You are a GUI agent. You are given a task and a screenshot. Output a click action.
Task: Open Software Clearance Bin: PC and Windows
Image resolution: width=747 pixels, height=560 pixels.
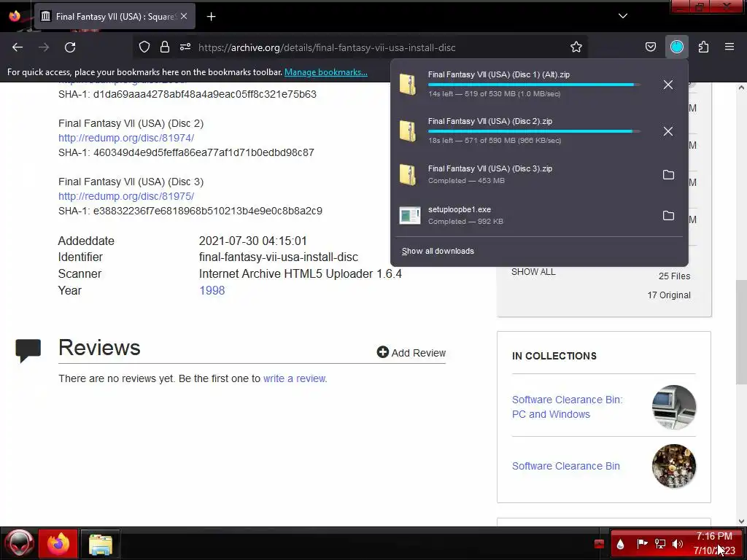click(568, 407)
